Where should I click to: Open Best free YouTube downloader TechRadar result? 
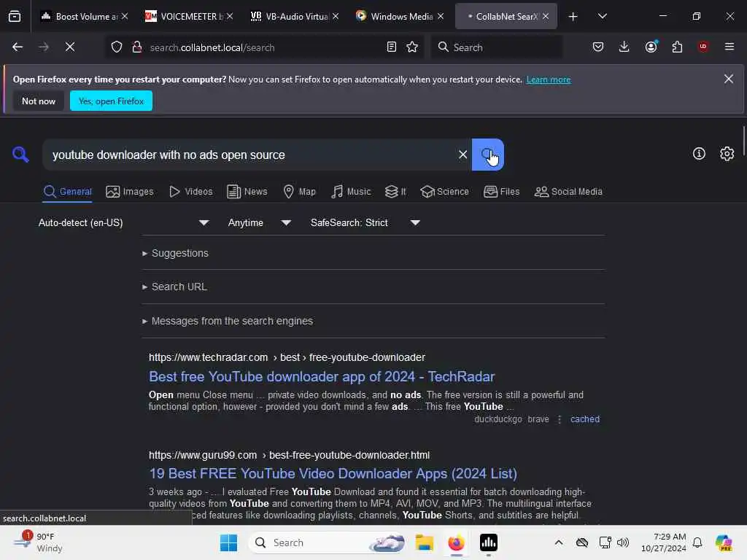(x=322, y=377)
